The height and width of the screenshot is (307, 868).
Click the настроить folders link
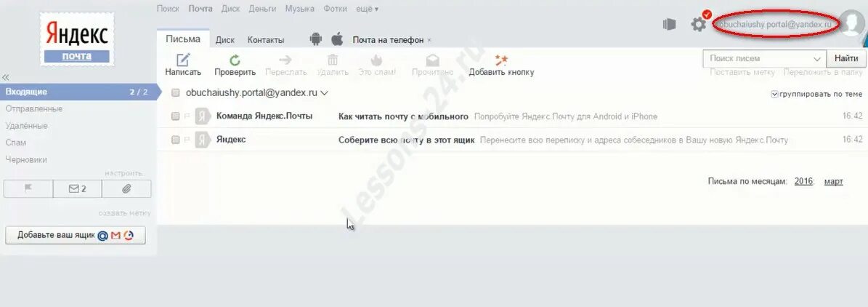tap(124, 173)
